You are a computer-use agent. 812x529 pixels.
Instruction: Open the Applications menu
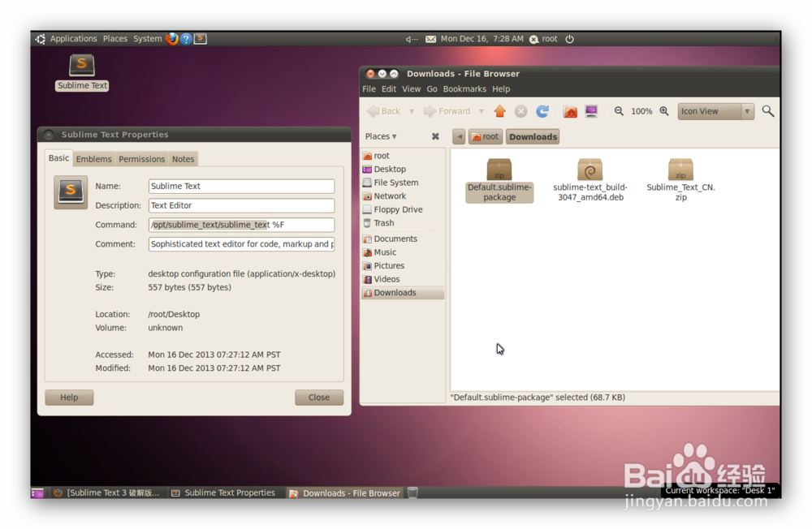point(73,39)
